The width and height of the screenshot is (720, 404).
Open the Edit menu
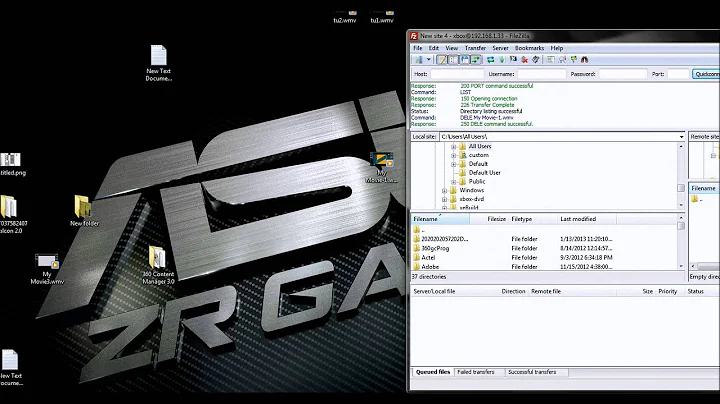[433, 48]
